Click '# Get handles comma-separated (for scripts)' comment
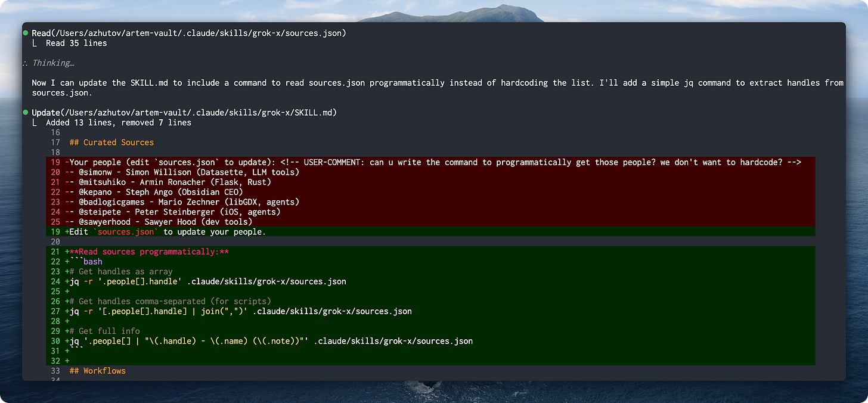Image resolution: width=868 pixels, height=403 pixels. [170, 301]
